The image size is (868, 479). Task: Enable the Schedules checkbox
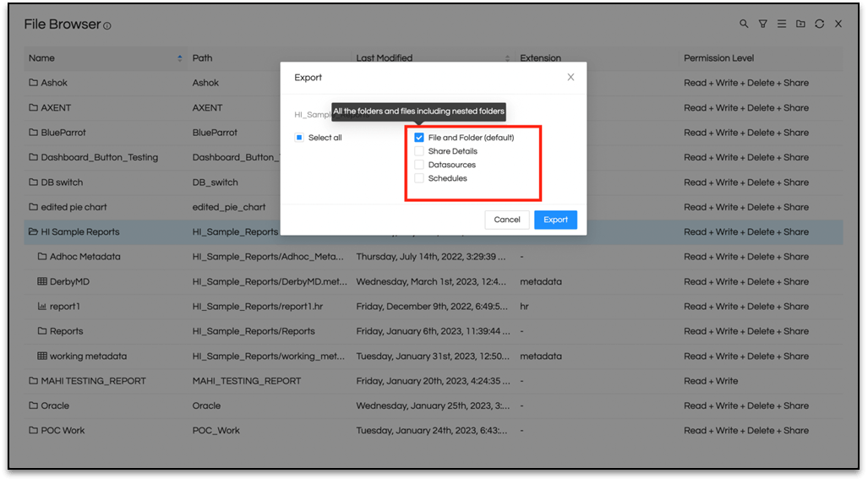[x=419, y=178]
